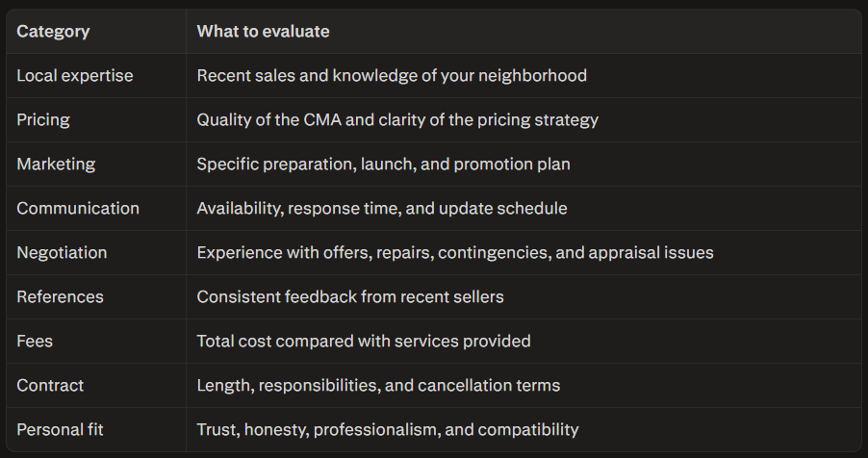Click availability and response time description
This screenshot has height=458, width=868.
pyautogui.click(x=381, y=209)
